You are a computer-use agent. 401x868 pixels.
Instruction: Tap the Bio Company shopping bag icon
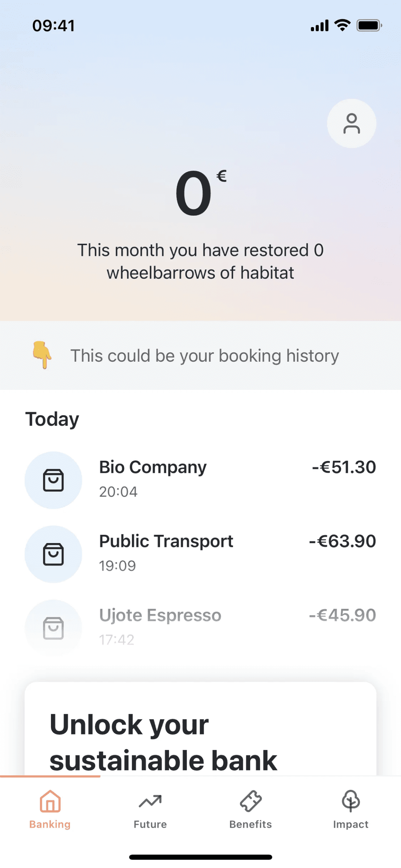pyautogui.click(x=53, y=480)
